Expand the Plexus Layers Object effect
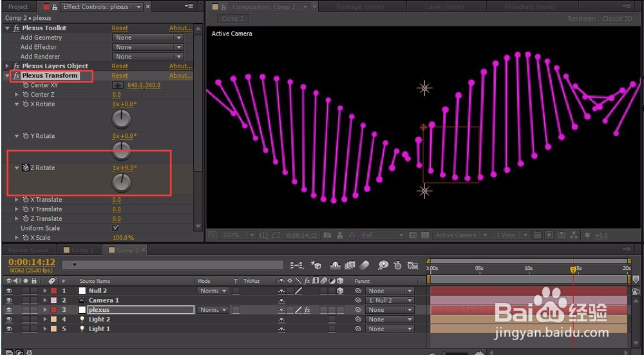The image size is (644, 355). pos(7,66)
